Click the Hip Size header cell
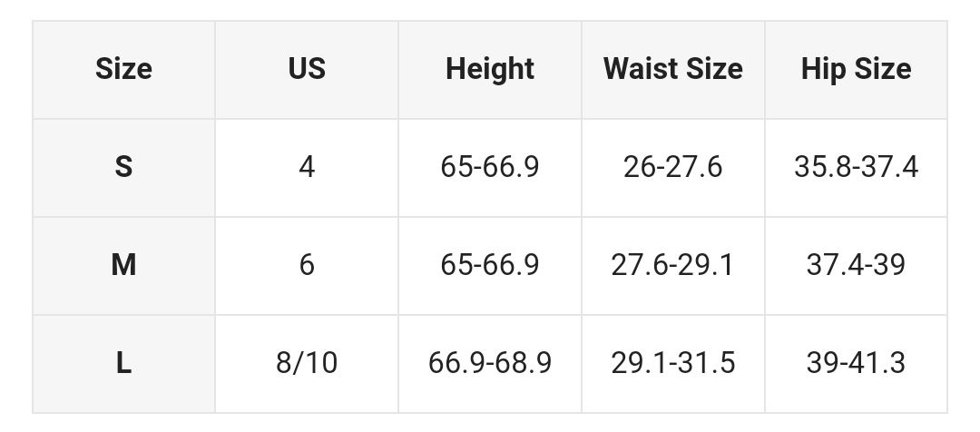 857,69
